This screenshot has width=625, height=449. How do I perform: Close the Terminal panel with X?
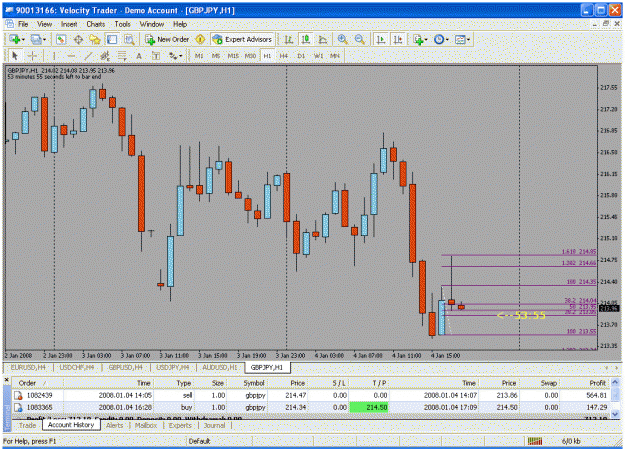(6, 380)
